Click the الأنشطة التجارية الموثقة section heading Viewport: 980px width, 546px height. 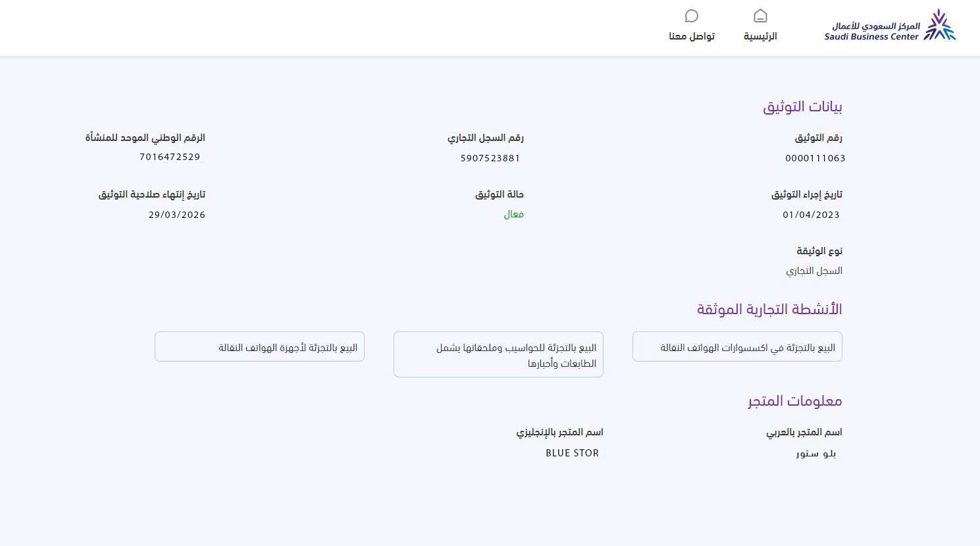pyautogui.click(x=769, y=309)
